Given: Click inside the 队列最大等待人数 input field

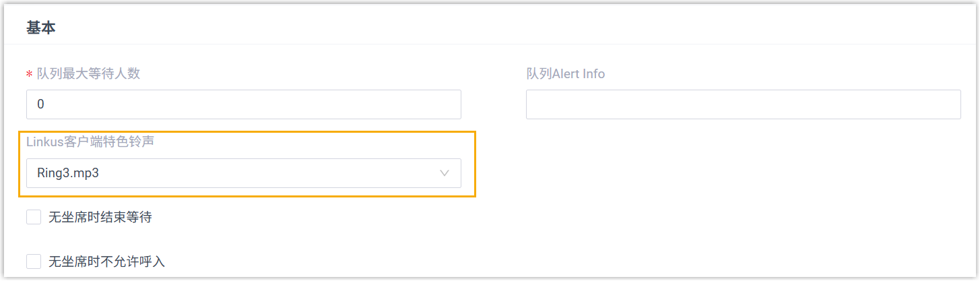Looking at the screenshot, I should [x=243, y=104].
